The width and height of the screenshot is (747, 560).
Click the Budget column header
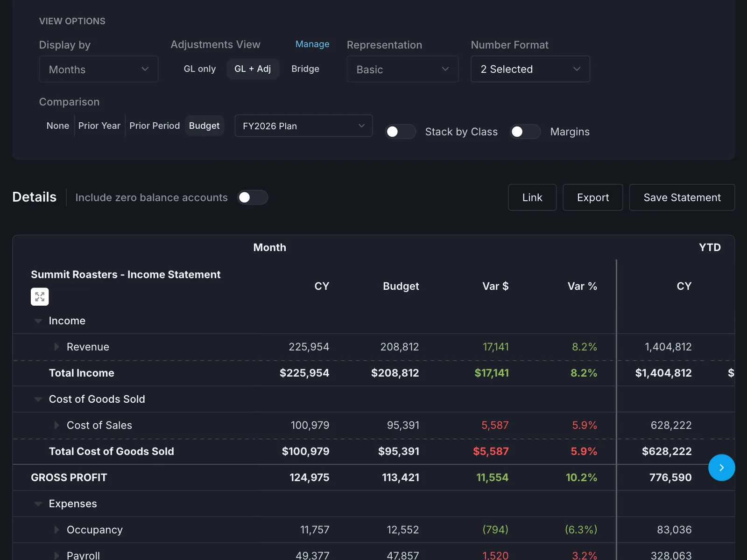pos(401,286)
